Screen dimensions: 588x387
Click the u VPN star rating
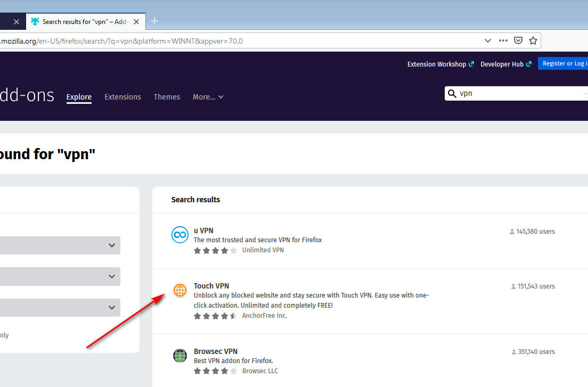pos(215,250)
